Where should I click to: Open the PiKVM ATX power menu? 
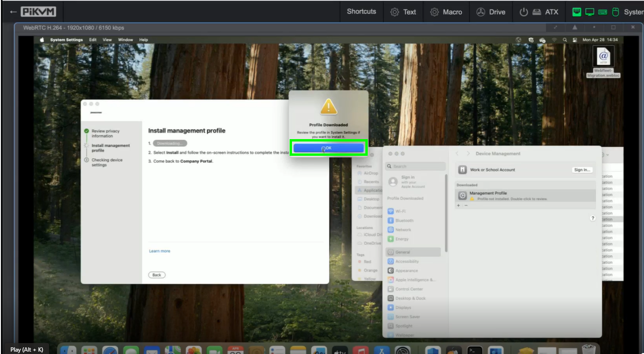(539, 12)
